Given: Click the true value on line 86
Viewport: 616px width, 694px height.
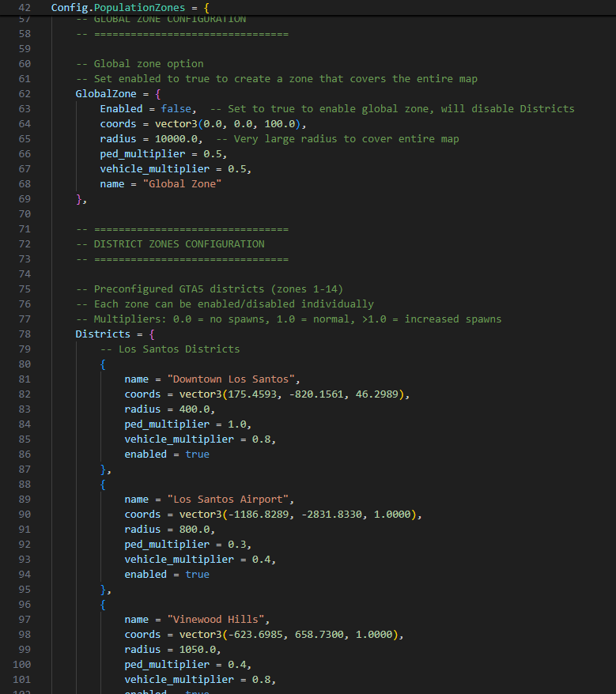Looking at the screenshot, I should [x=197, y=454].
